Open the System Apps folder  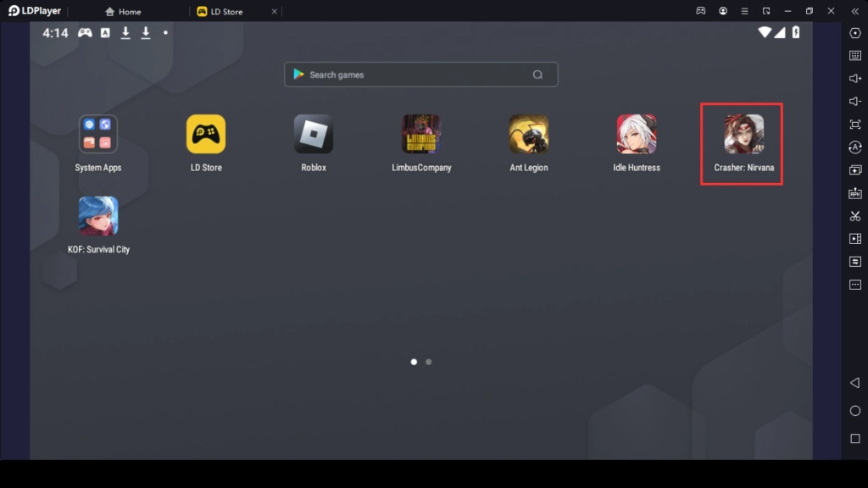[x=98, y=135]
